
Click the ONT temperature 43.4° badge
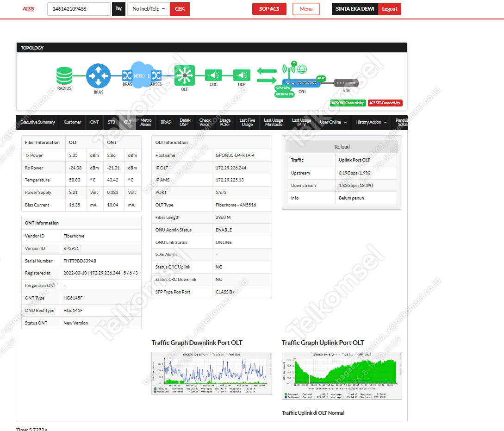coord(321,78)
